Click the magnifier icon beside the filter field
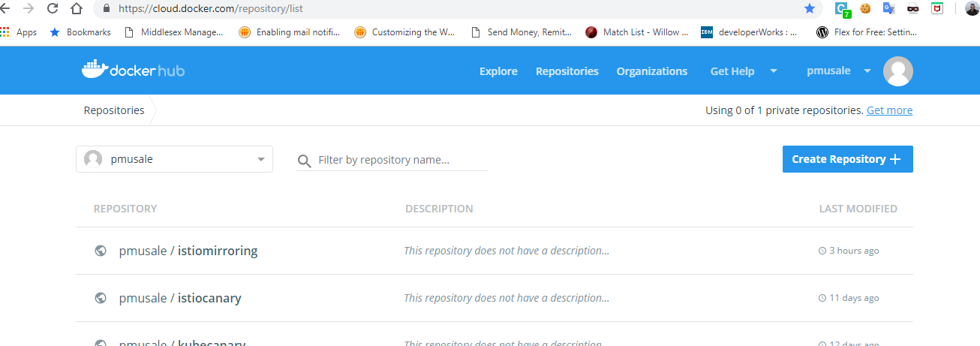This screenshot has height=346, width=980. (x=304, y=161)
